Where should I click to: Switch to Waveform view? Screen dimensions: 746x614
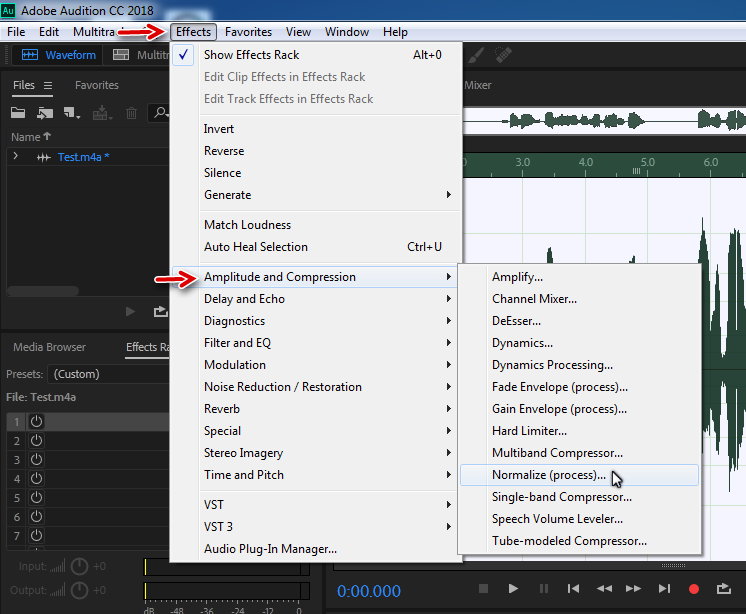59,55
